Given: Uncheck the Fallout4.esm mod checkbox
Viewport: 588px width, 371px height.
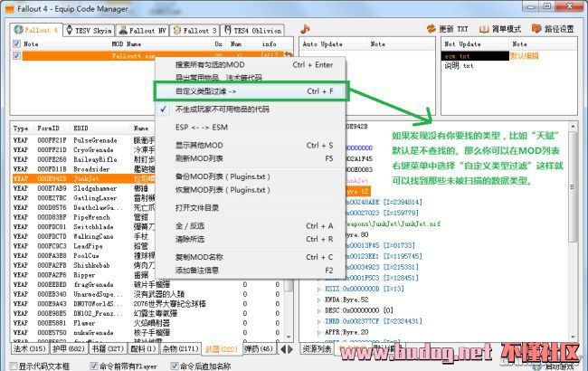Looking at the screenshot, I should coord(16,55).
